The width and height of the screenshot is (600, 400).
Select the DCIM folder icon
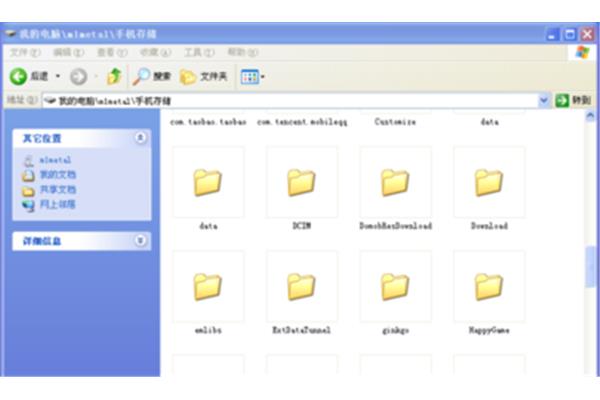(x=301, y=182)
